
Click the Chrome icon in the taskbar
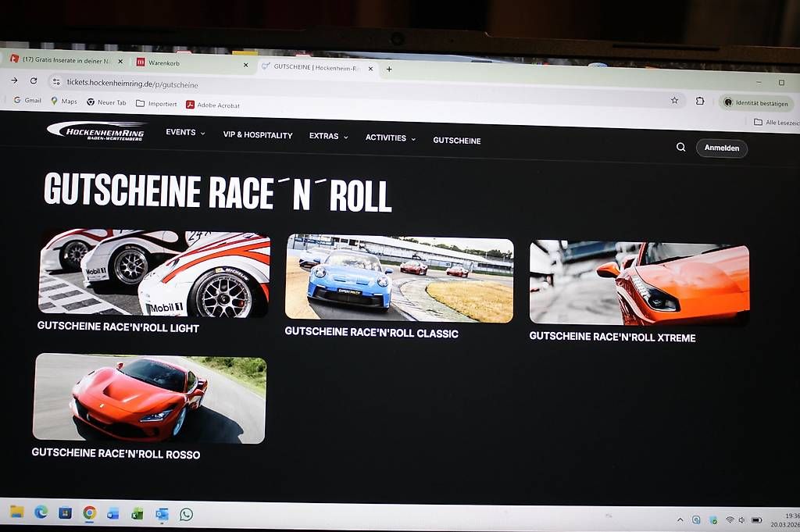pyautogui.click(x=89, y=512)
